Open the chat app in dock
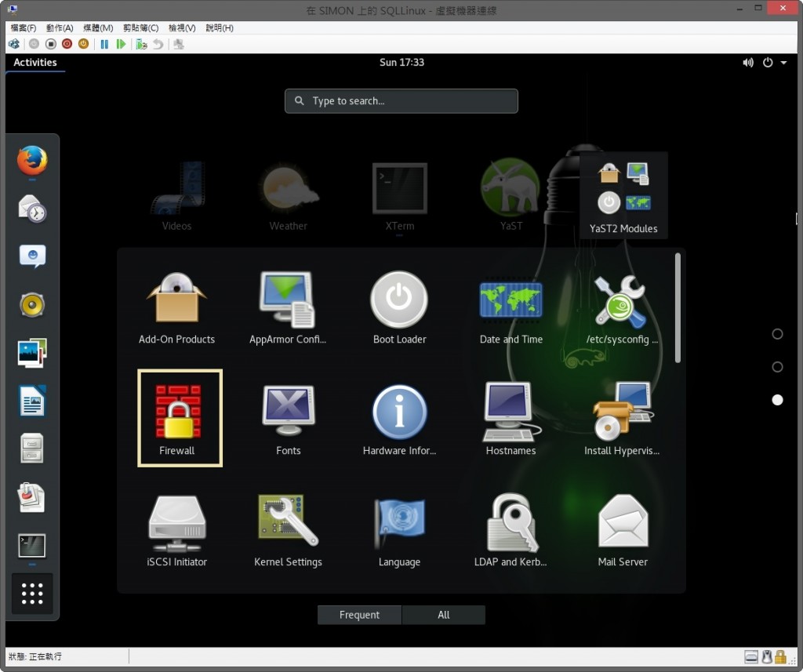 click(32, 256)
